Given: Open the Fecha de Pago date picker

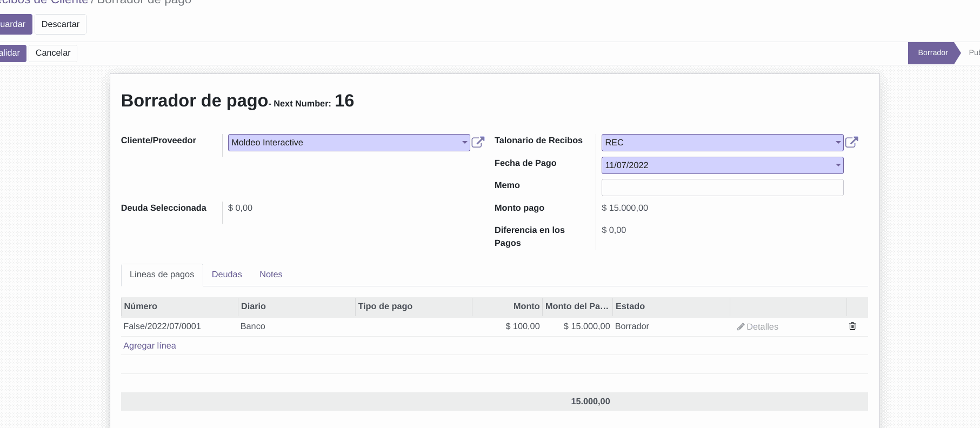Looking at the screenshot, I should tap(722, 165).
